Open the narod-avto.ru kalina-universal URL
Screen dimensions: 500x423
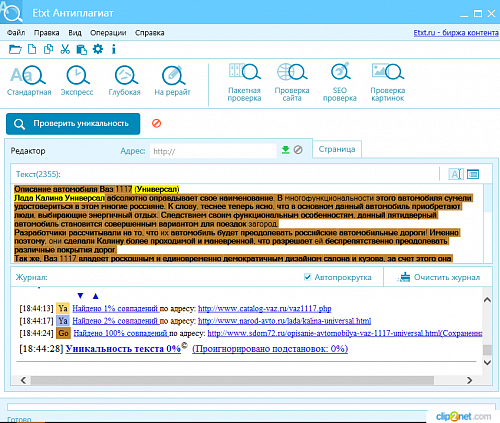284,321
